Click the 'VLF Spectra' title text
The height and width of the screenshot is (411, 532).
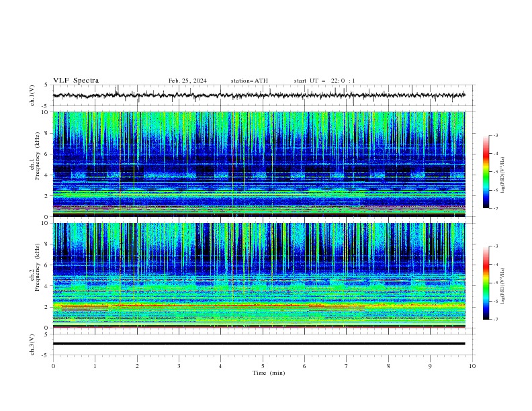tap(76, 81)
